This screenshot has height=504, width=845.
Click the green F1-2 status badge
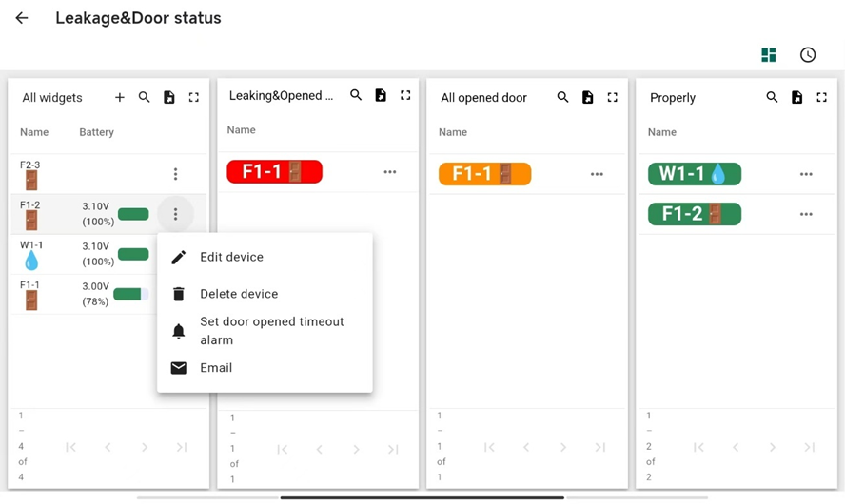694,214
